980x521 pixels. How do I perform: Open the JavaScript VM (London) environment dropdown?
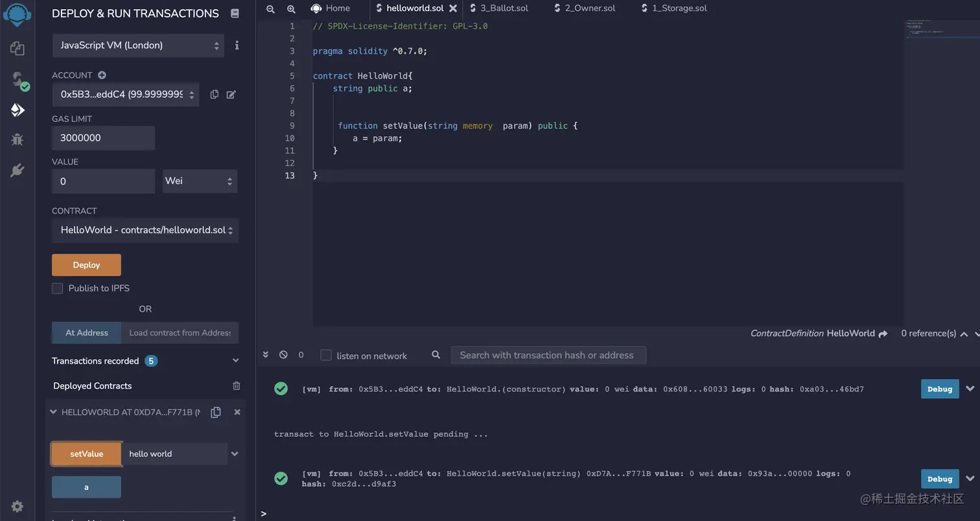[138, 45]
